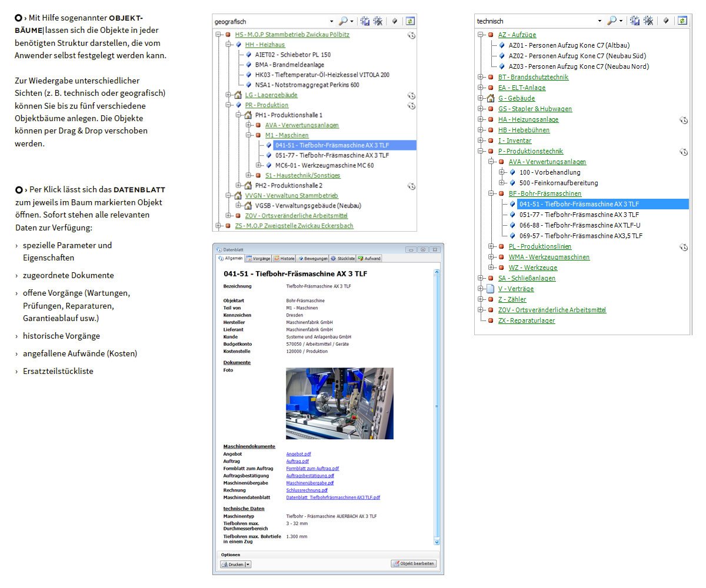Click the blue object icon in geografisch toolbar

pyautogui.click(x=395, y=21)
